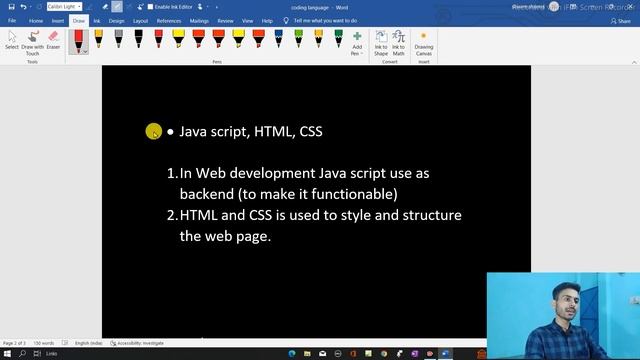640x360 pixels.
Task: Open the Undo history dropdown arrow
Action: pos(31,7)
